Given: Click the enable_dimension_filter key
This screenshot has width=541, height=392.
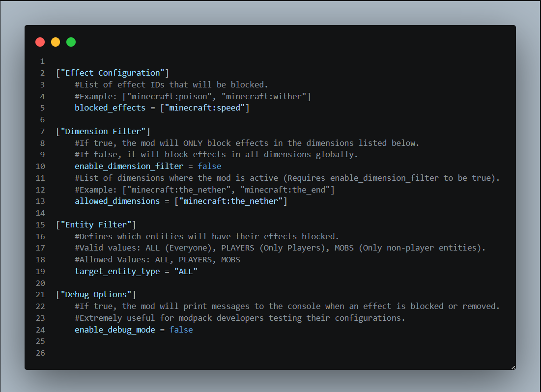Looking at the screenshot, I should tap(129, 167).
